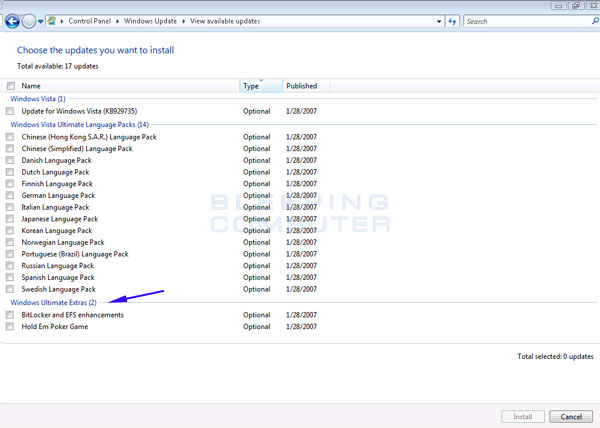
Task: Check Chinese (Hong Kong S.A.R.) Language Pack
Action: pyautogui.click(x=10, y=137)
